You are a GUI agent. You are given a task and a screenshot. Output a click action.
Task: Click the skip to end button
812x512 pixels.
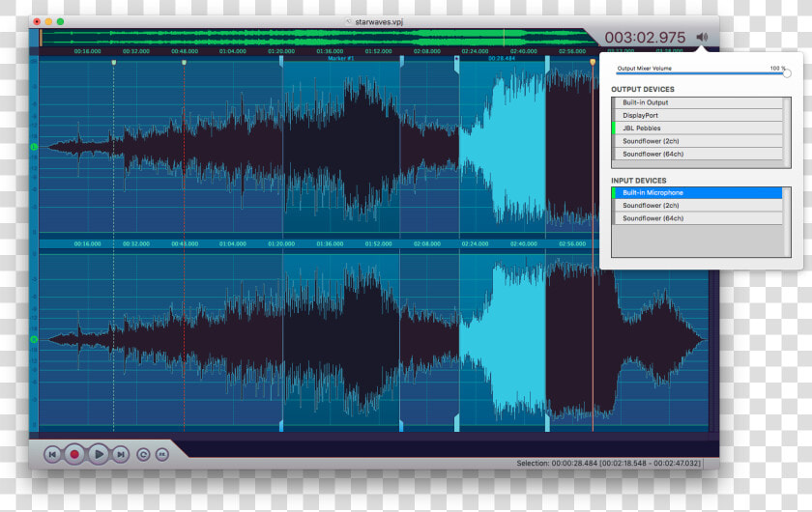(x=120, y=455)
